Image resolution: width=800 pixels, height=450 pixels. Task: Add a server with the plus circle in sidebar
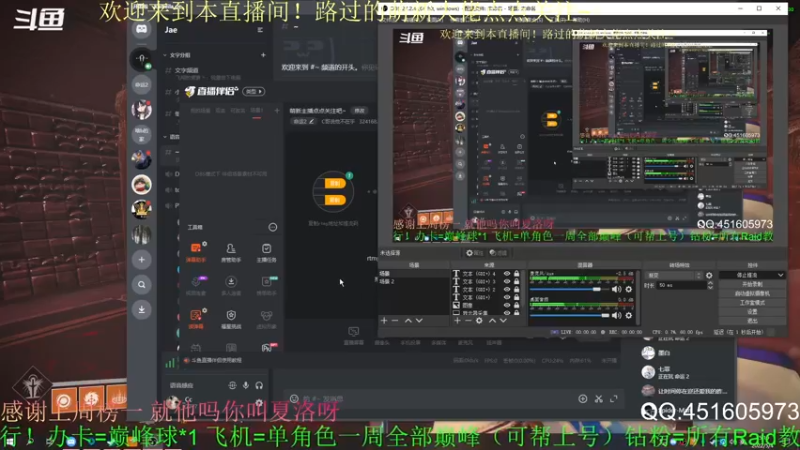pos(141,260)
